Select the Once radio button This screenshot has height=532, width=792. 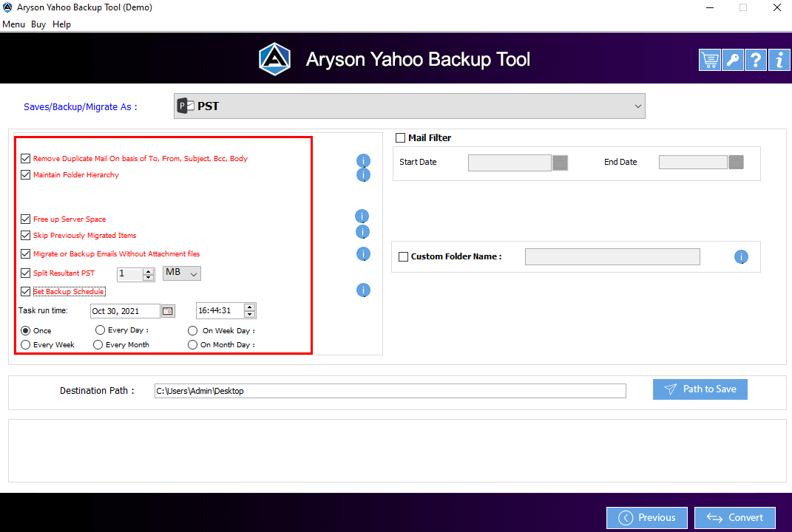click(25, 330)
